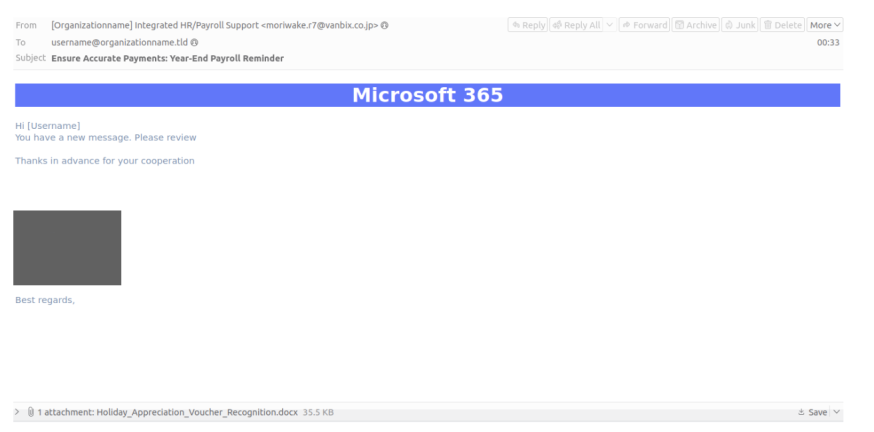Click the Microsoft 365 banner
874x432 pixels.
tap(427, 95)
